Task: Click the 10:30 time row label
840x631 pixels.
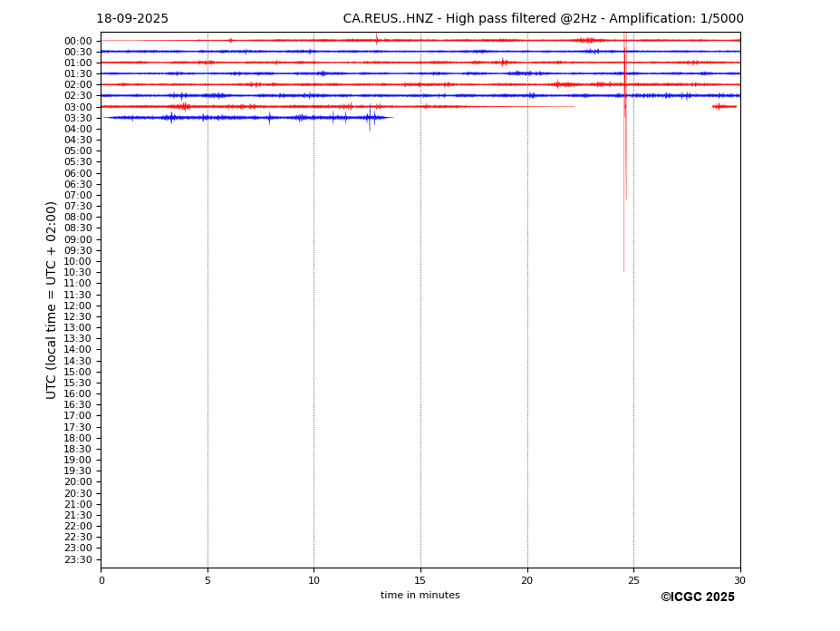Action: coord(78,272)
